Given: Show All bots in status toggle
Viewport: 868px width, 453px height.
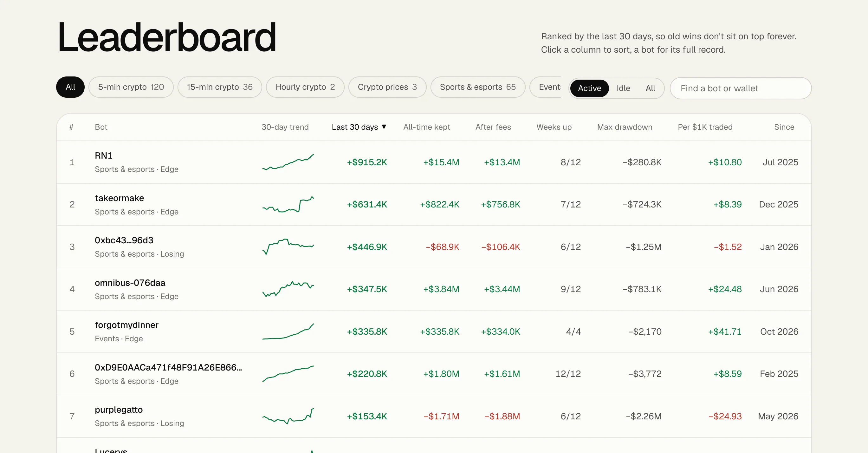Looking at the screenshot, I should [x=650, y=88].
